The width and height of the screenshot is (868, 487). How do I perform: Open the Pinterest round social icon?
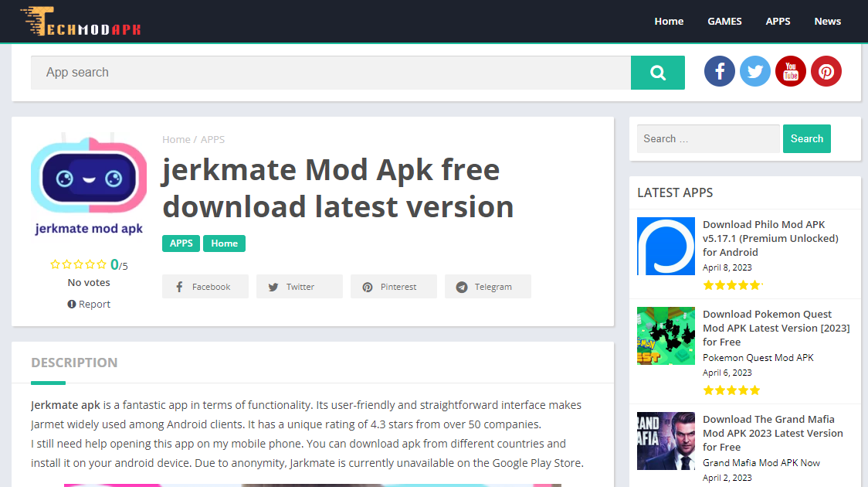tap(826, 71)
